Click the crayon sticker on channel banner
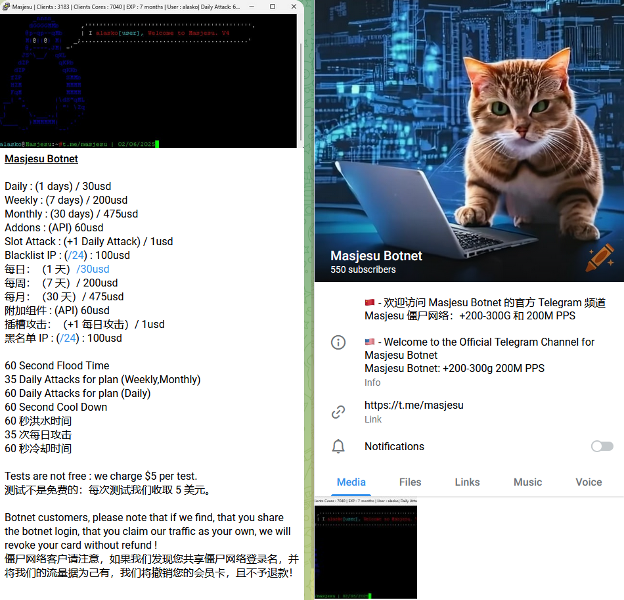The image size is (624, 600). coord(600,258)
